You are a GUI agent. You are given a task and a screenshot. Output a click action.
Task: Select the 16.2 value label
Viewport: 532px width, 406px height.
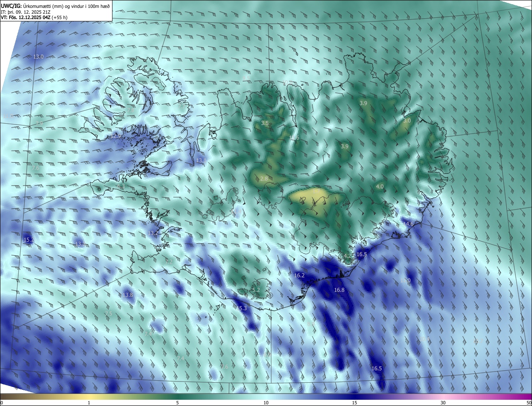pyautogui.click(x=299, y=275)
